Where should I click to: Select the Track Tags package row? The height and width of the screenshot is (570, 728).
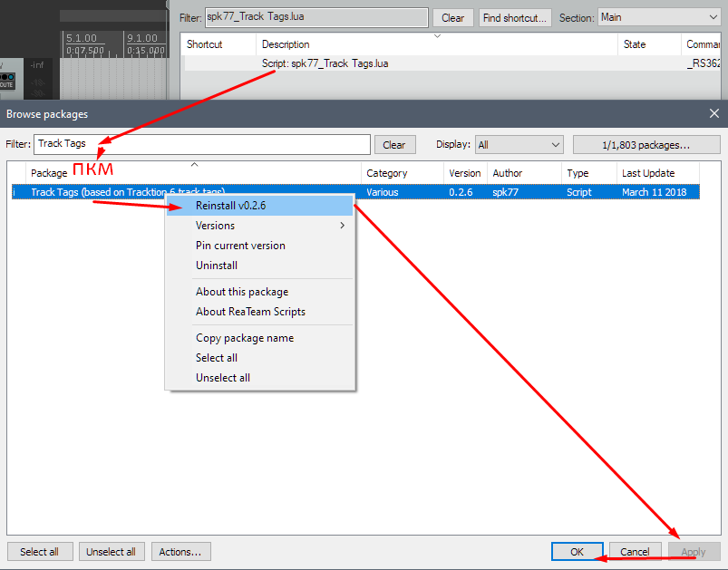tap(355, 192)
